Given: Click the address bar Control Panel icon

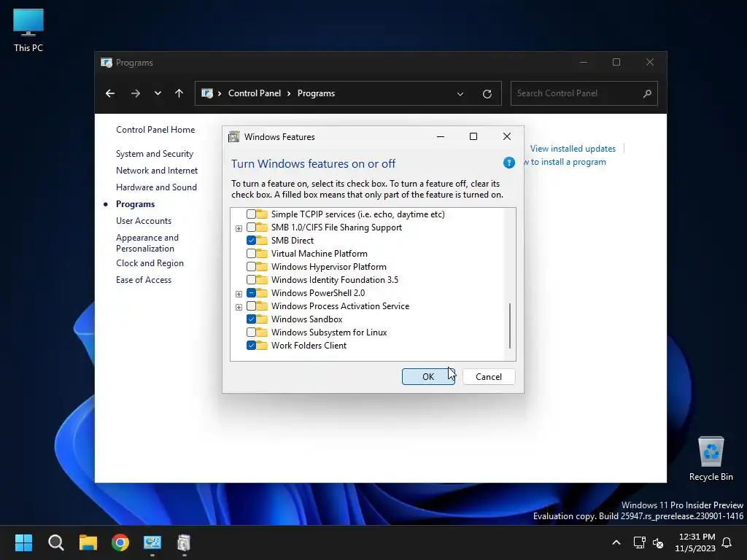Looking at the screenshot, I should point(206,93).
